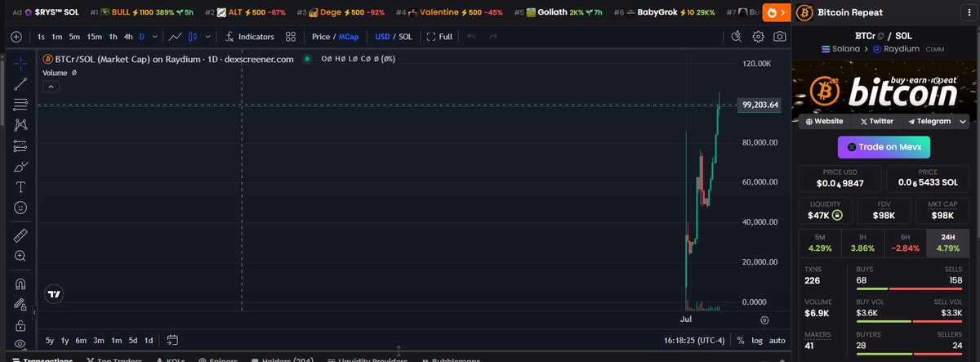Open indicator templates grid icon

(x=292, y=37)
